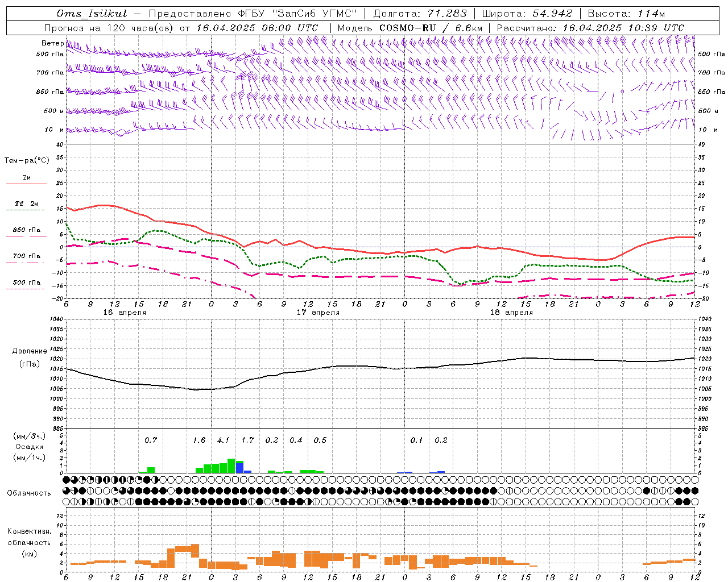The image size is (728, 582).
Task: Click the pink dashed line sample under the temperature legend's 850 гПа
Action: click(x=26, y=236)
